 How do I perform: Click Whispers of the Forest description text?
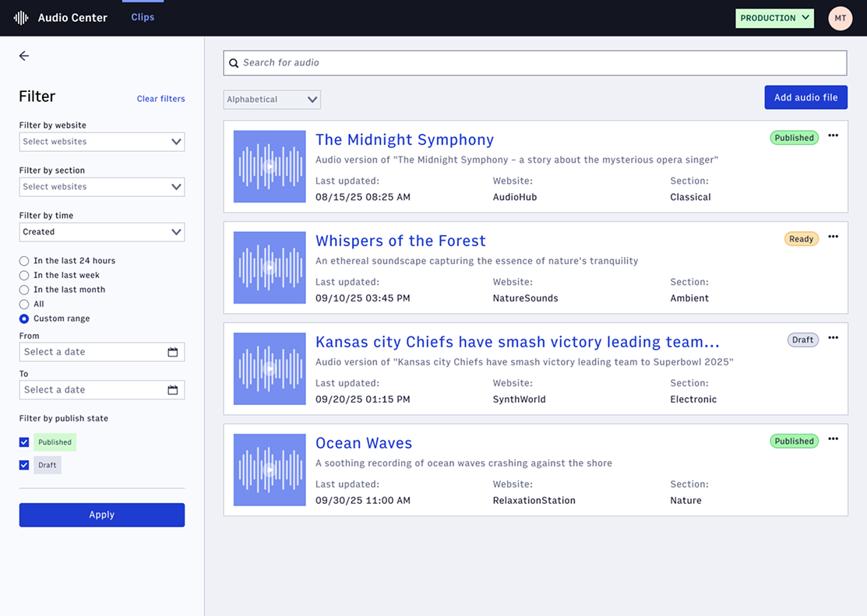point(477,261)
